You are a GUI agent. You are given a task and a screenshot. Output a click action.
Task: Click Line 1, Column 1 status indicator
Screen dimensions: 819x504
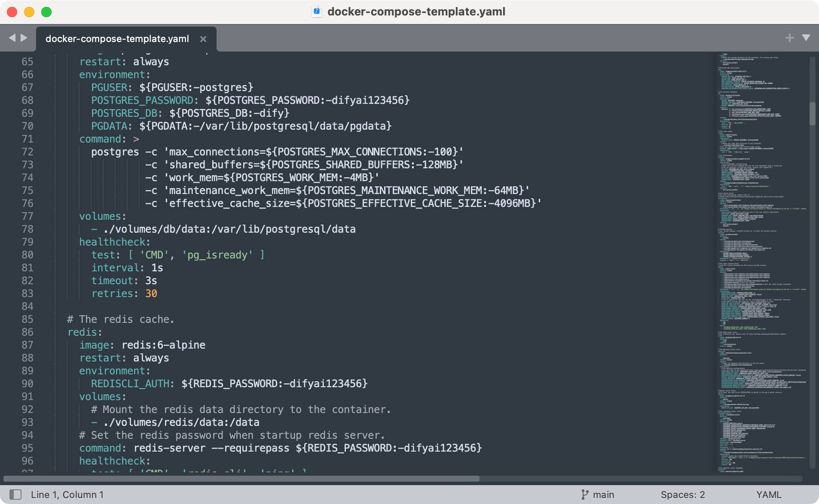(67, 495)
